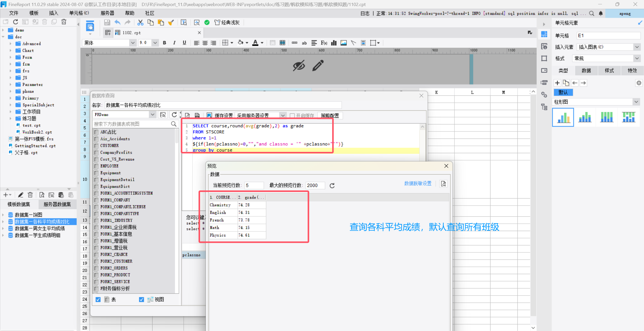Click the insert formula F(x) icon
The image size is (644, 331).
pyautogui.click(x=324, y=43)
